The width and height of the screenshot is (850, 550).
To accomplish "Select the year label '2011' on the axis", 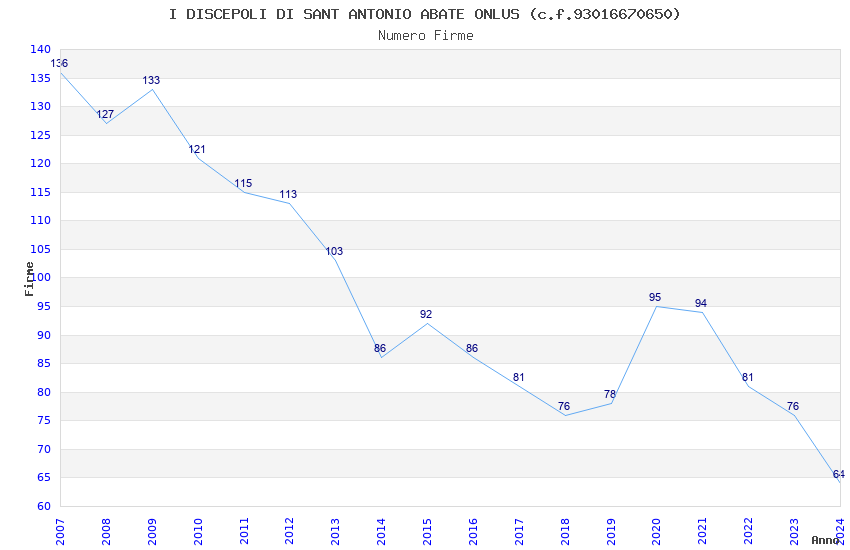I will (x=244, y=532).
